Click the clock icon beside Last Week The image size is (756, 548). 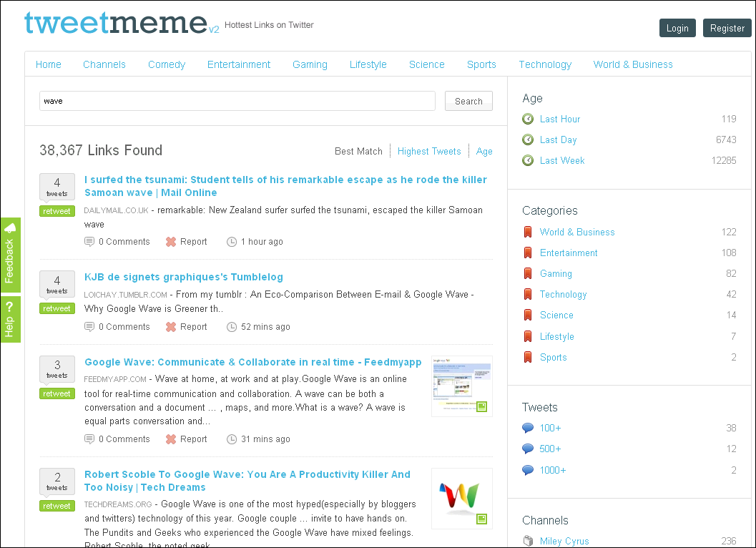(x=528, y=160)
